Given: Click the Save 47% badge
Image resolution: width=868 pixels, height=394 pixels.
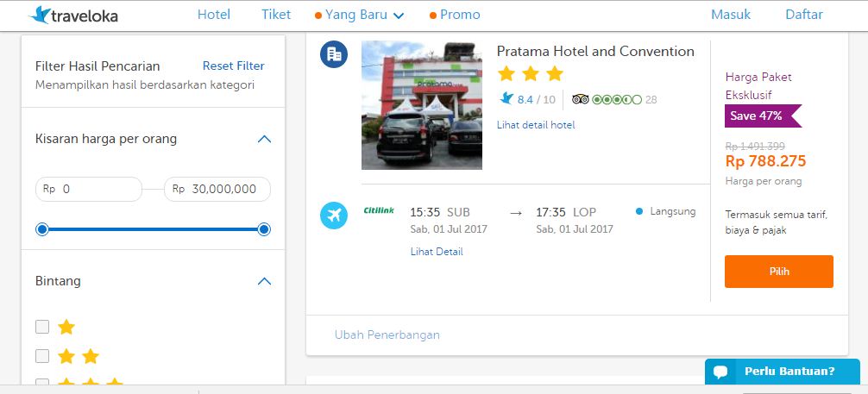Looking at the screenshot, I should 763,116.
